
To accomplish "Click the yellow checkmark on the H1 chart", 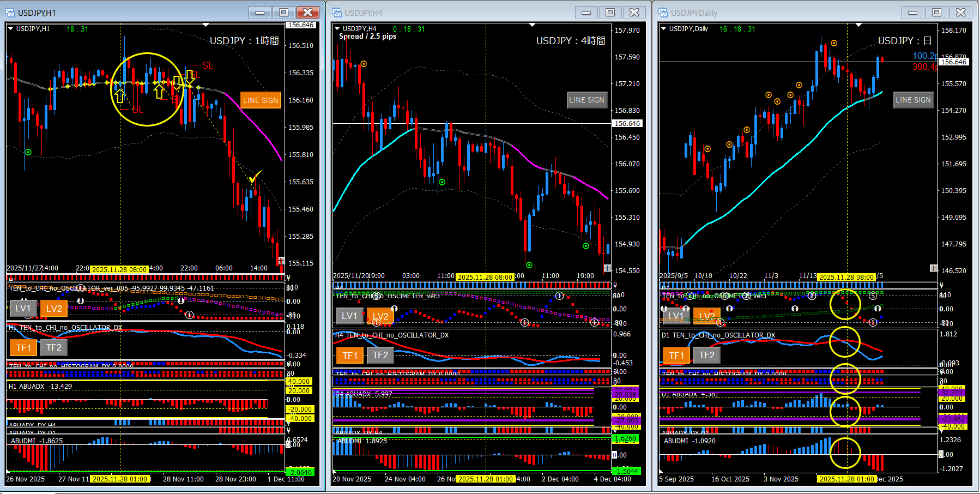I will [x=254, y=177].
